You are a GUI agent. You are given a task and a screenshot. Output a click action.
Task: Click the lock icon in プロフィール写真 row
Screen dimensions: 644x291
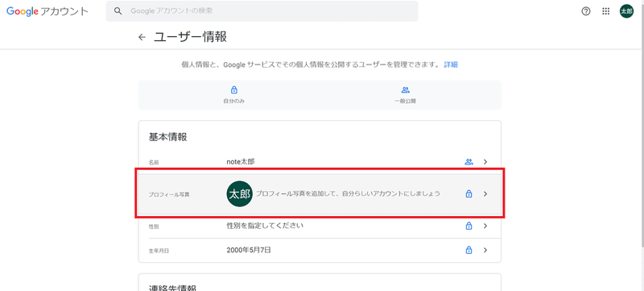(x=469, y=193)
